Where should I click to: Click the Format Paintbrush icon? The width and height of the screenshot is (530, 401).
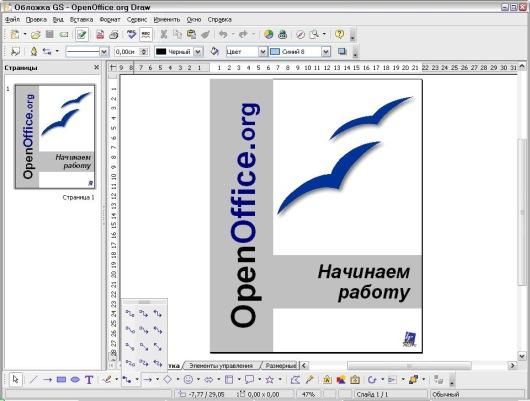pyautogui.click(x=206, y=34)
